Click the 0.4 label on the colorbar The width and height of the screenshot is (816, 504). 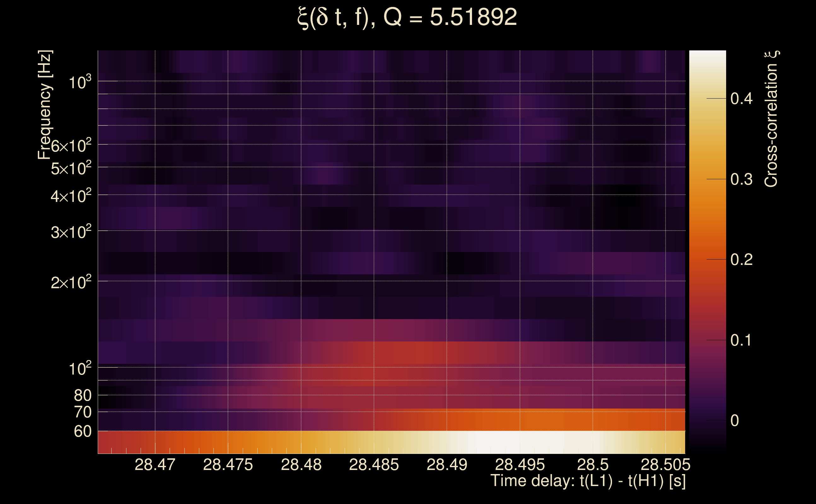coord(741,99)
